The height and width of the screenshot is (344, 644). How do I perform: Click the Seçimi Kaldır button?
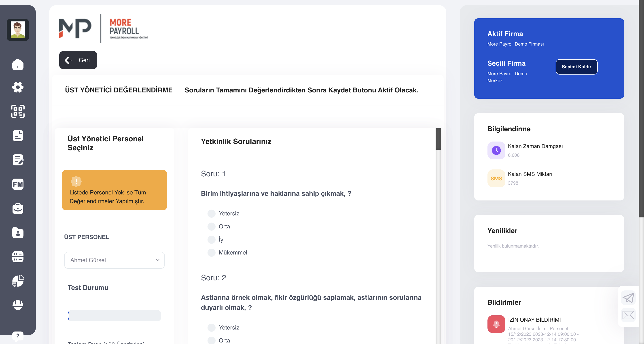[x=576, y=67]
